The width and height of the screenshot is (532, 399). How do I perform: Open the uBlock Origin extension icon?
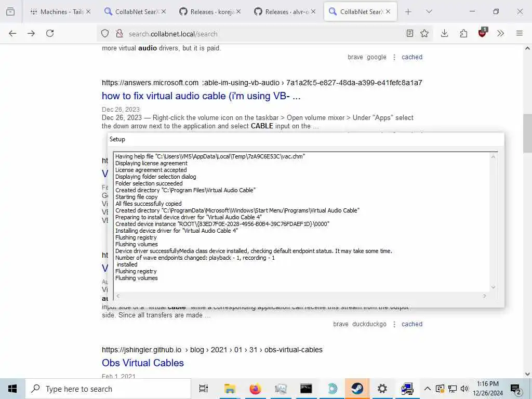483,33
